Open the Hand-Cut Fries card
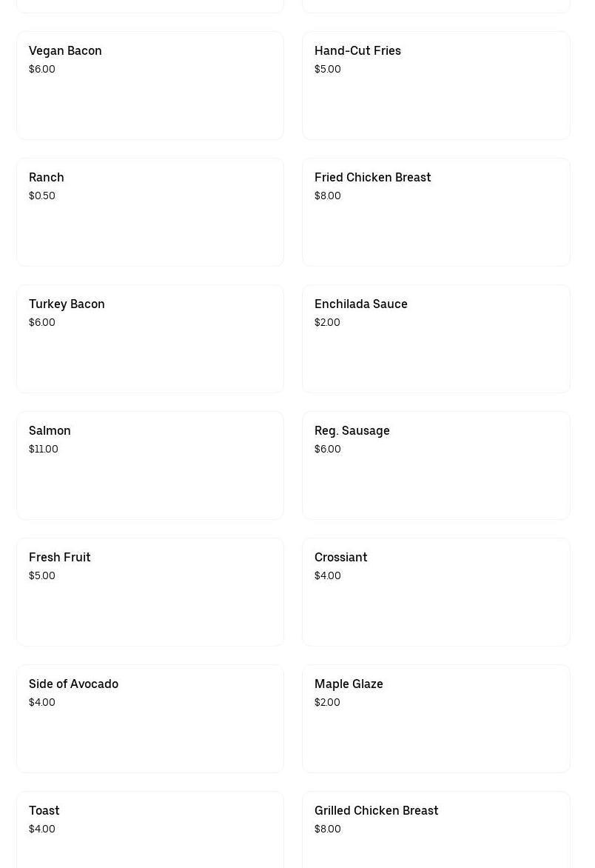 (436, 85)
